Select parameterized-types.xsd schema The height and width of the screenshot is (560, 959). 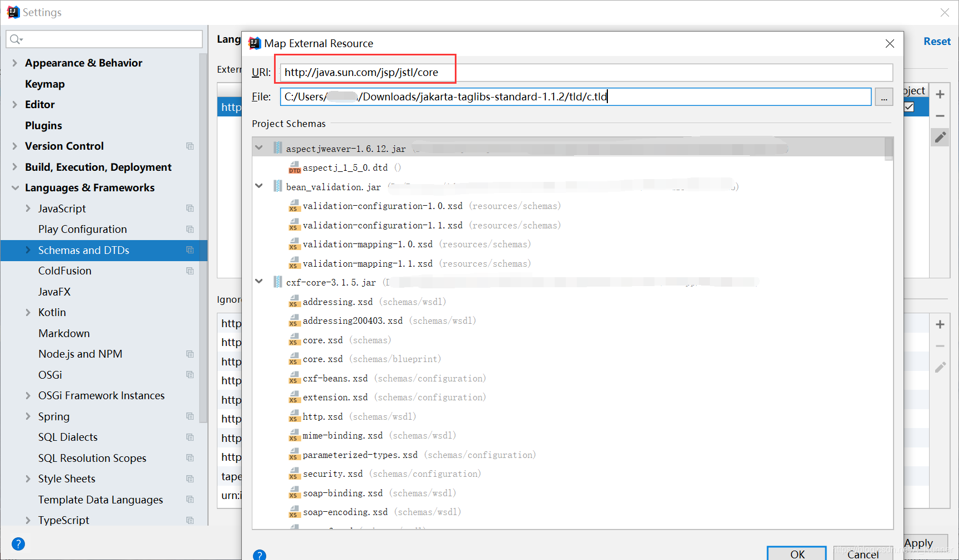pyautogui.click(x=360, y=455)
